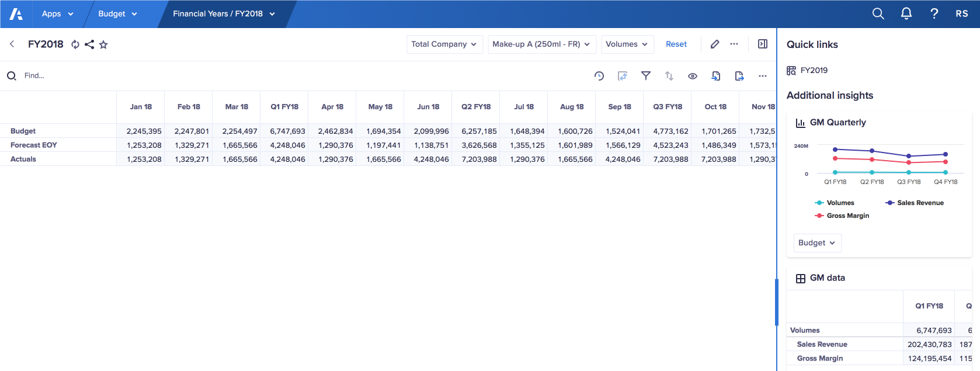Click the refresh icon beside FY2018
Viewport: 980px width, 371px height.
pyautogui.click(x=75, y=44)
